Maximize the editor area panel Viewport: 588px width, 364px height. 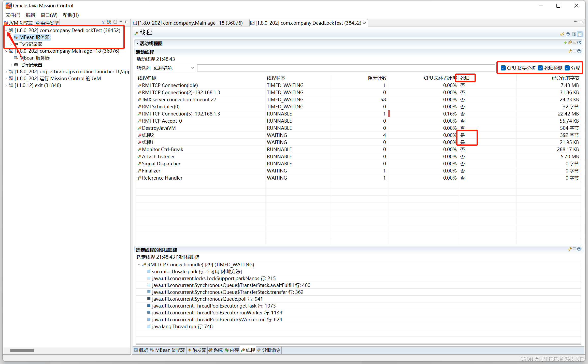tap(581, 22)
